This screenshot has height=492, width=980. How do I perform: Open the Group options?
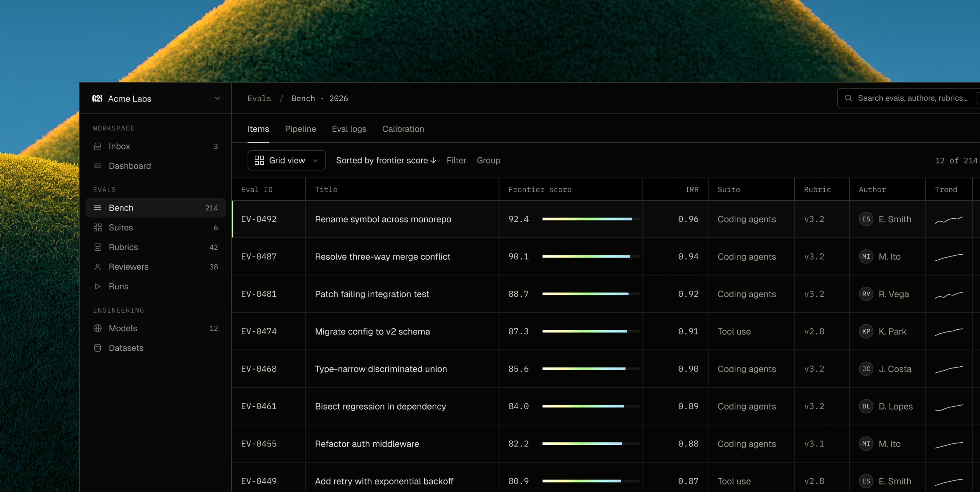pyautogui.click(x=489, y=160)
